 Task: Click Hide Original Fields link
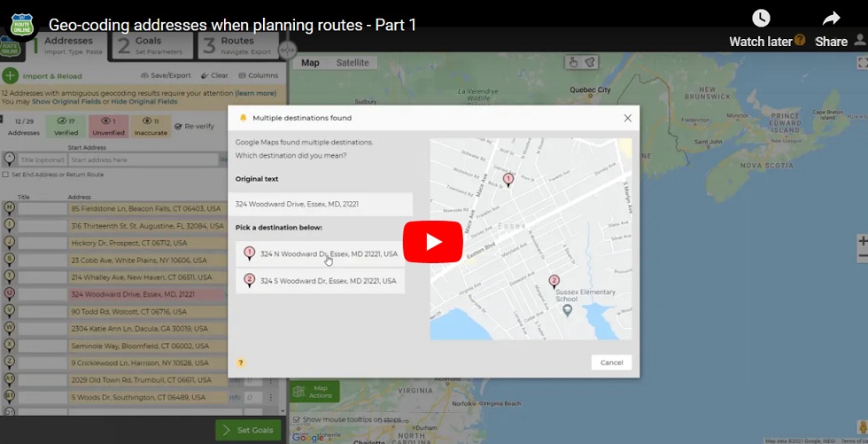(x=143, y=102)
